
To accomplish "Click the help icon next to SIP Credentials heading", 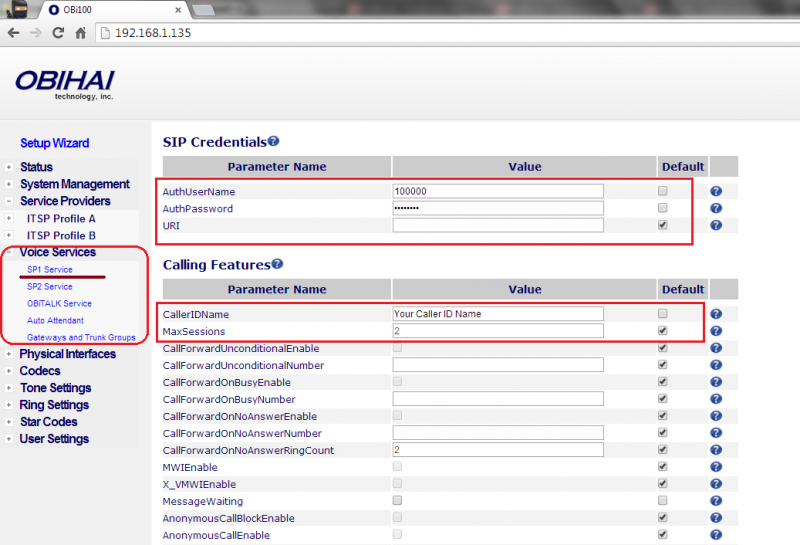I will coord(273,141).
